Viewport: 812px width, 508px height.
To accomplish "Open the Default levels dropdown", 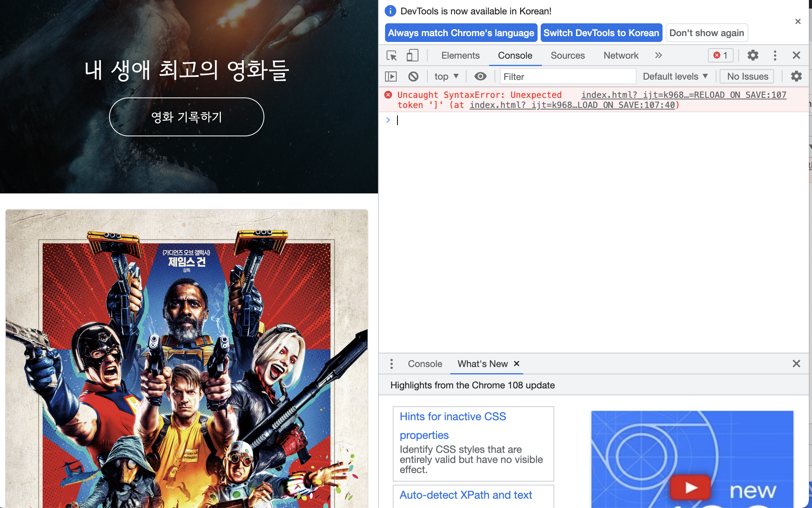I will coord(675,77).
